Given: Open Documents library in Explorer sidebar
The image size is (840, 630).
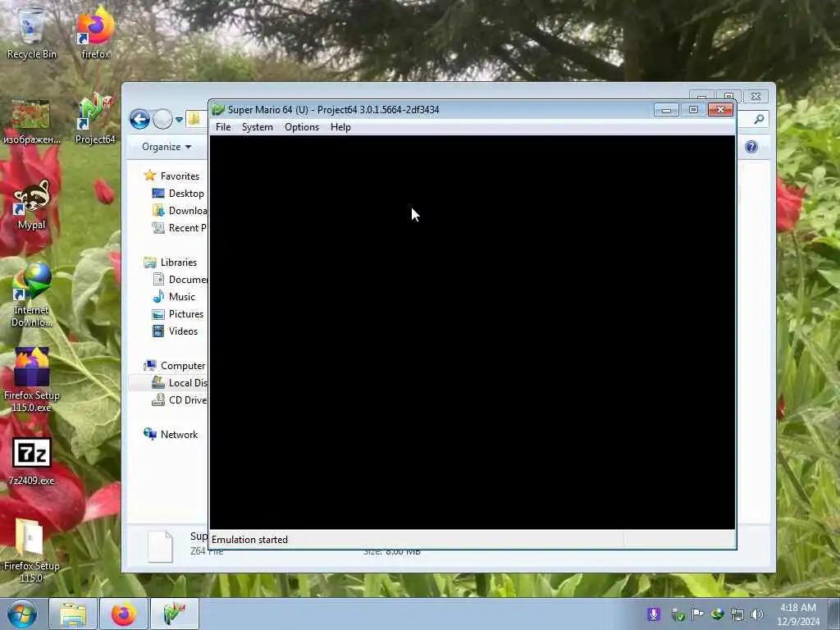Looking at the screenshot, I should click(x=180, y=280).
